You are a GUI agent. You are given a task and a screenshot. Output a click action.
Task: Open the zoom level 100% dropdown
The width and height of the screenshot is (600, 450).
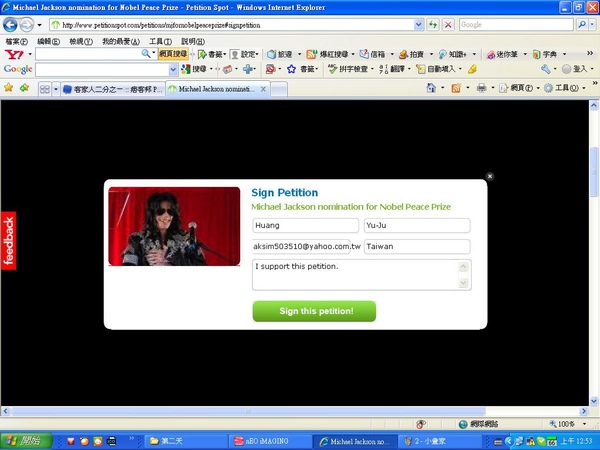pos(584,424)
